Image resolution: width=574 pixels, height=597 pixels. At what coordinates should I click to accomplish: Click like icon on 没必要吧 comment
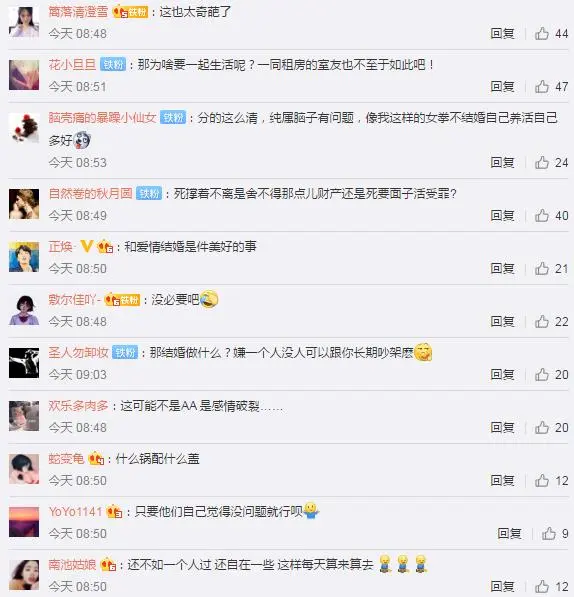click(542, 321)
